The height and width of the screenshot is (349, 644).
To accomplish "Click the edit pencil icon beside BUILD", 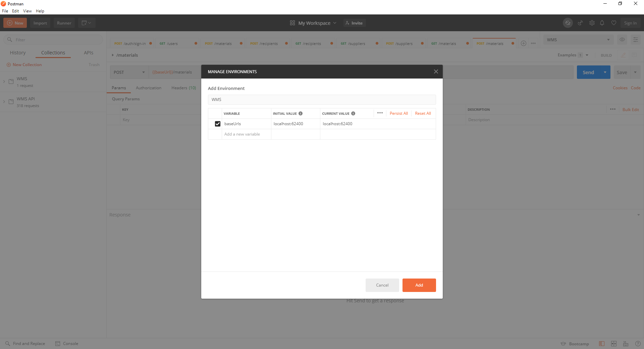I will 623,55.
